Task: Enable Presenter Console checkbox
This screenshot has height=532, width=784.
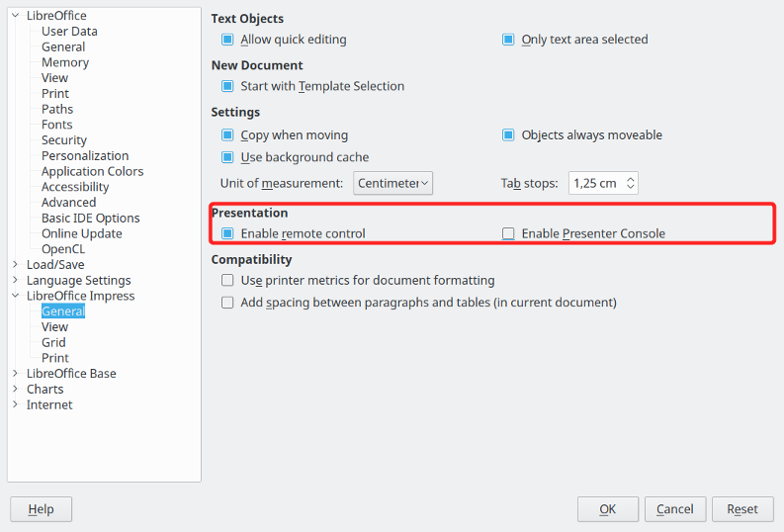Action: coord(508,233)
